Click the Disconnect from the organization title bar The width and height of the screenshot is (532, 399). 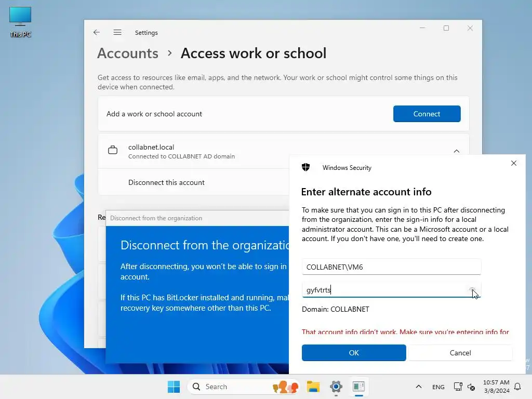click(x=197, y=218)
